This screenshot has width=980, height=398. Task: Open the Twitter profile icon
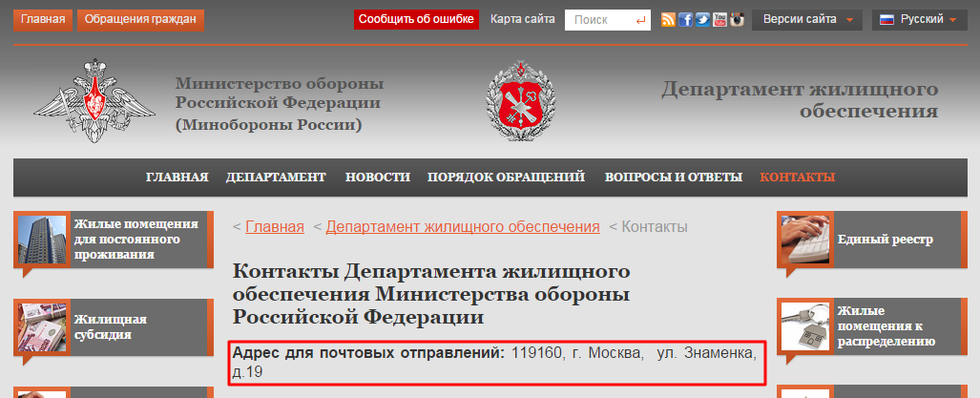pos(702,20)
